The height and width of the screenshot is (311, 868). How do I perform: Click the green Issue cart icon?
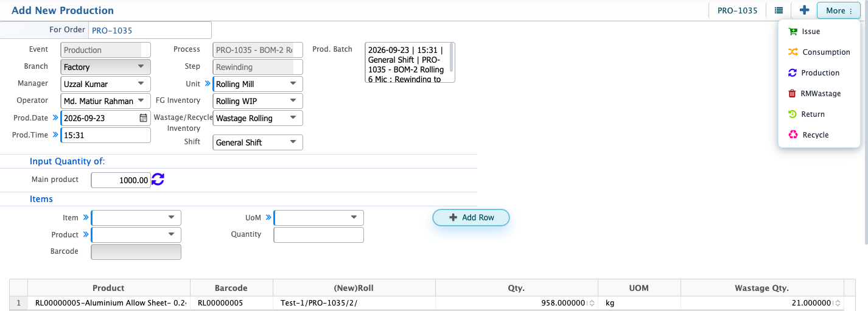point(793,31)
